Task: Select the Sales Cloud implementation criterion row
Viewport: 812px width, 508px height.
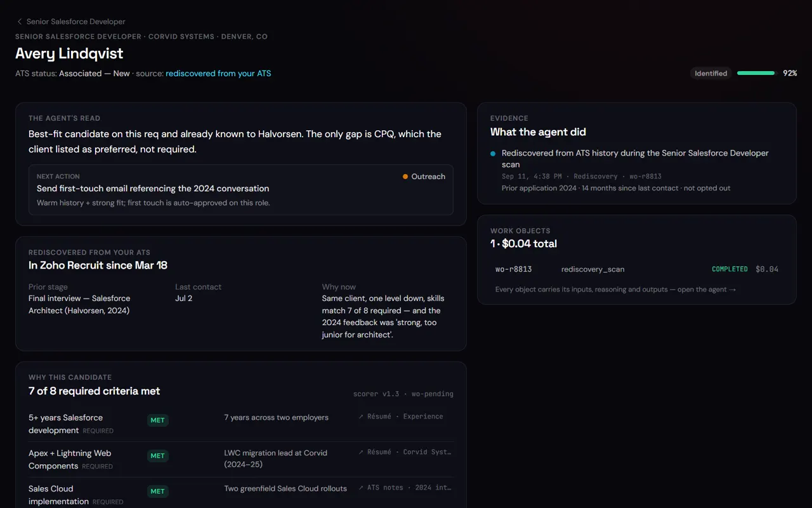Action: click(x=241, y=495)
